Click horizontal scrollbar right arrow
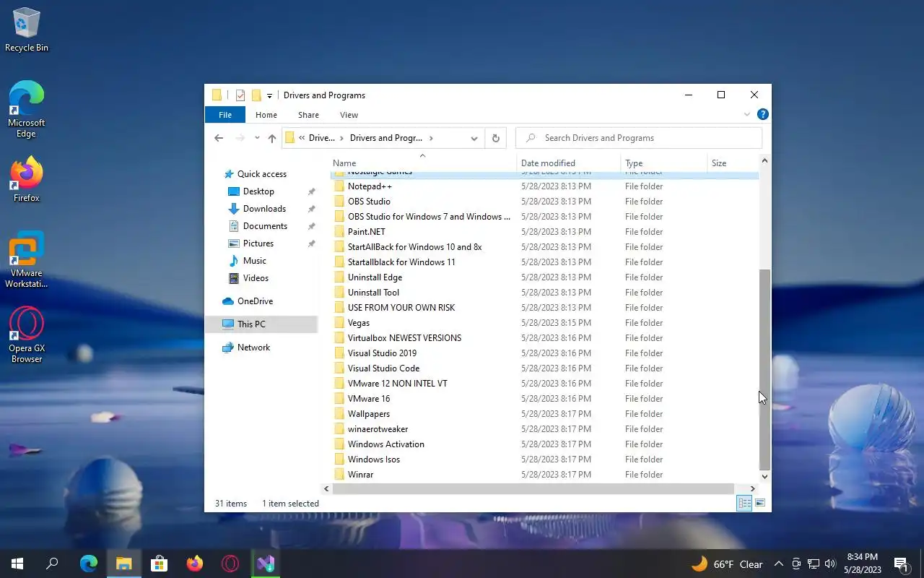Viewport: 924px width, 578px height. [x=753, y=489]
